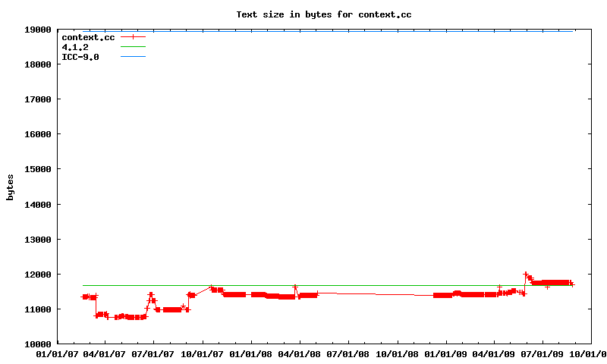Select the context.cc legend label
607x364 pixels.
click(88, 36)
